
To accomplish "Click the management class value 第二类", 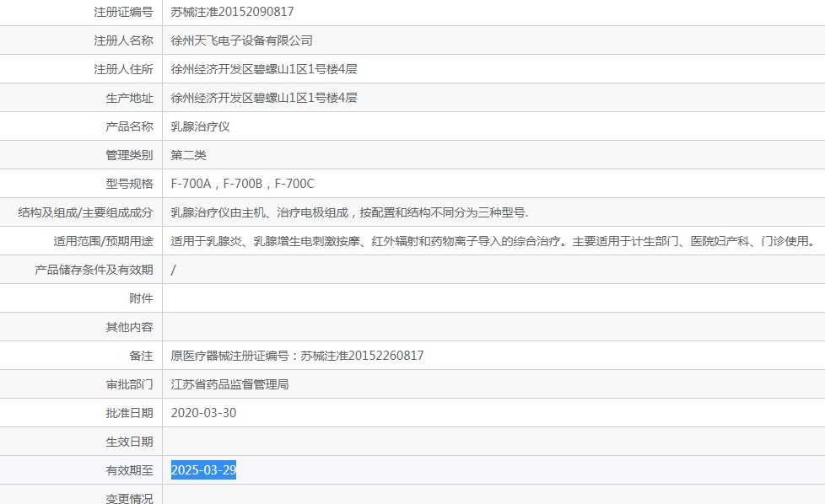I will tap(188, 155).
